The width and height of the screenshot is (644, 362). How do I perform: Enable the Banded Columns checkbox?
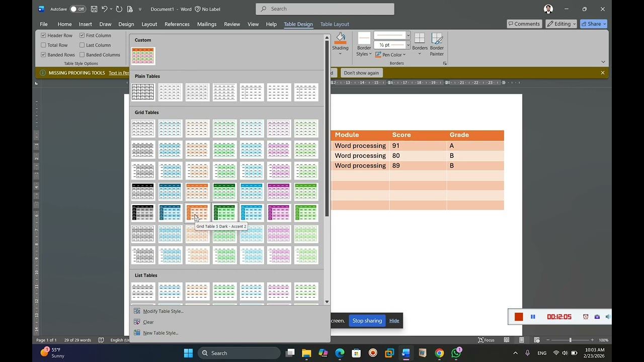coord(82,54)
